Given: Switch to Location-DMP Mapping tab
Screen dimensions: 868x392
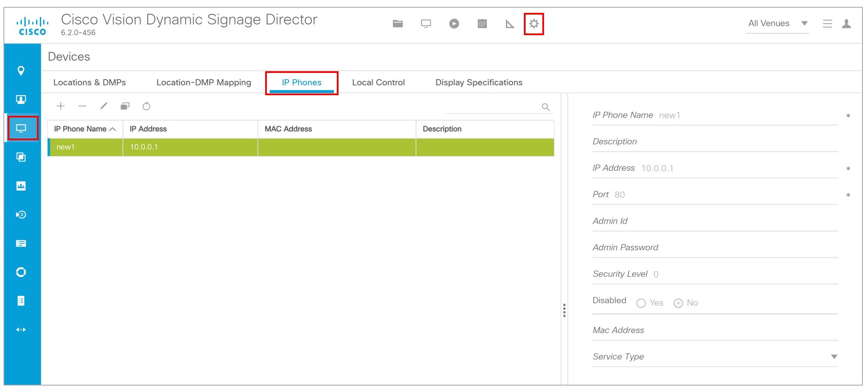Looking at the screenshot, I should click(x=204, y=82).
